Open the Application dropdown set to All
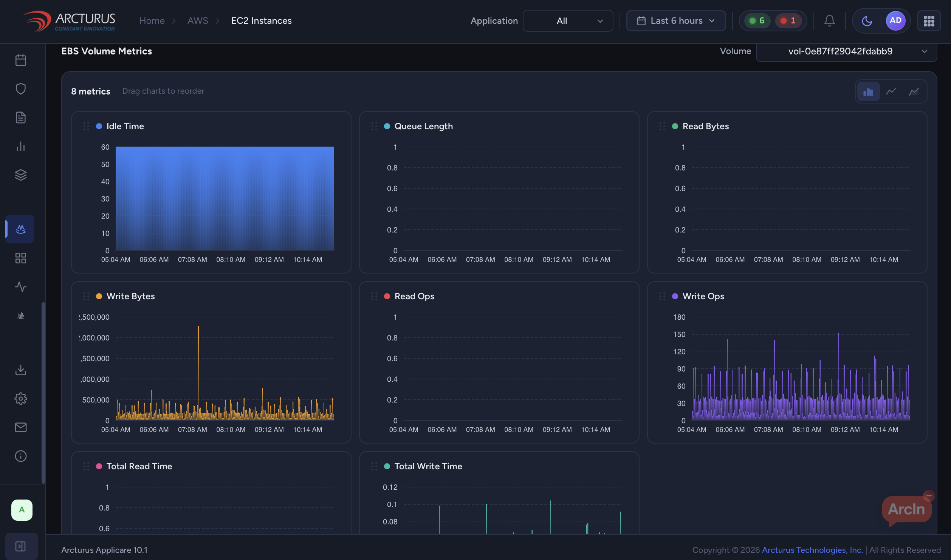Viewport: 951px width, 560px height. pyautogui.click(x=568, y=21)
